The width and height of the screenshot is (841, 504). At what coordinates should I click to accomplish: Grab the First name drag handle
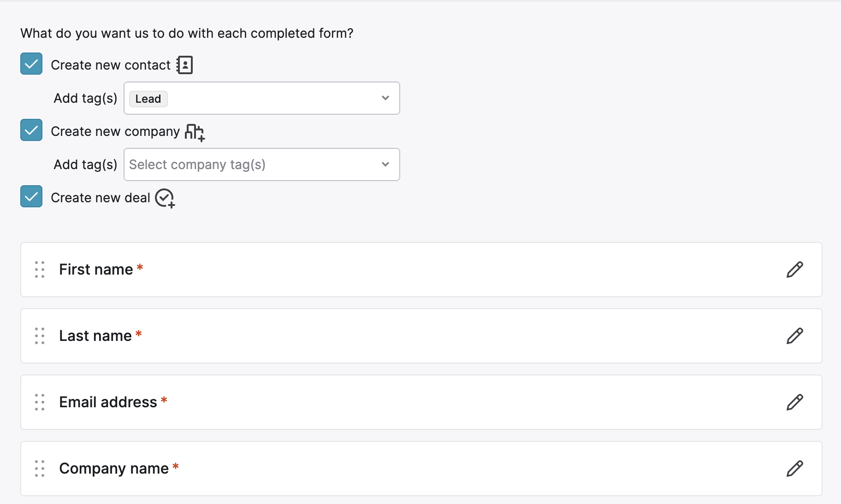pos(40,270)
